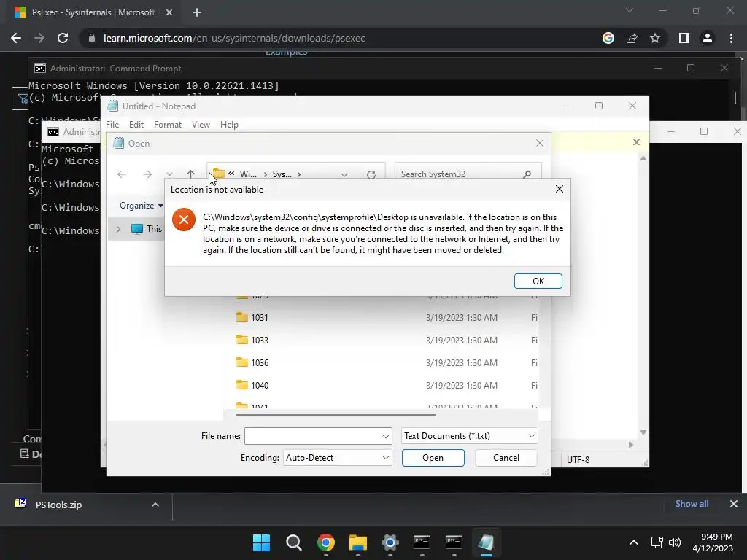Viewport: 747px width, 560px height.
Task: Click Cancel in the Open dialog
Action: tap(506, 458)
